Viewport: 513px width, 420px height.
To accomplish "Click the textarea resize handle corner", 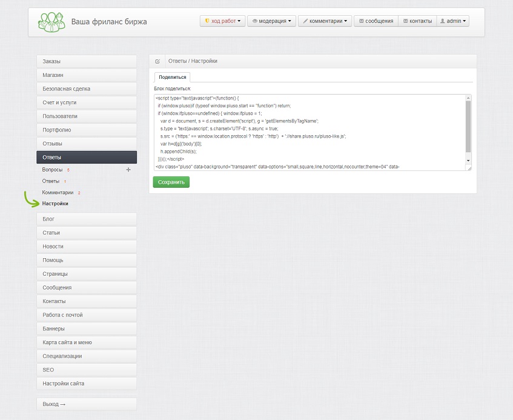I will pyautogui.click(x=469, y=168).
